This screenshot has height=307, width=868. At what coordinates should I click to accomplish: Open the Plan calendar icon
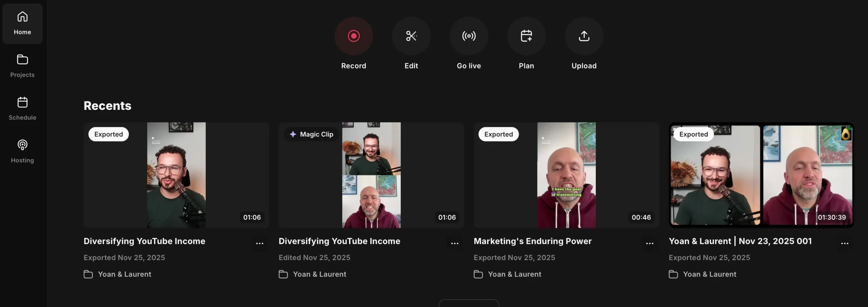pos(526,36)
